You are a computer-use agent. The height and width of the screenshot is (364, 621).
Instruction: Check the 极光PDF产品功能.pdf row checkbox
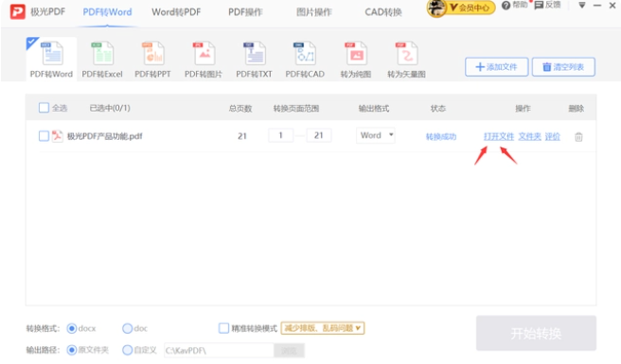(x=44, y=136)
